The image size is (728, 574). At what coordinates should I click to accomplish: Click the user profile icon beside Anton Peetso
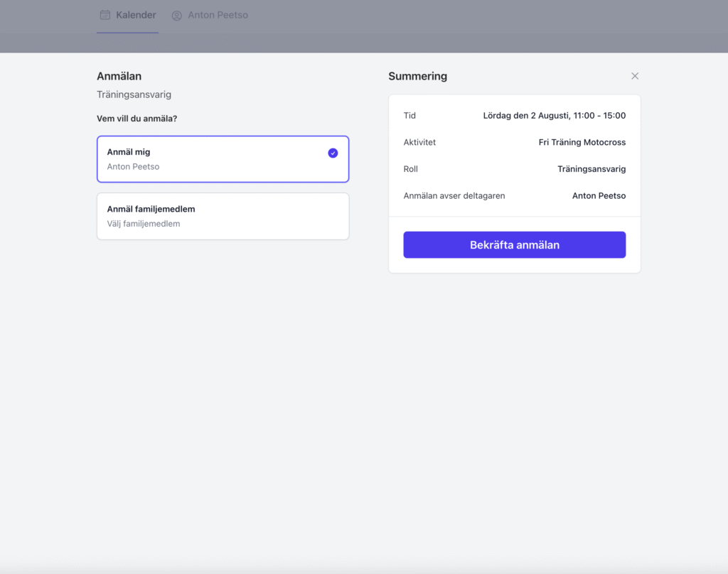click(177, 16)
